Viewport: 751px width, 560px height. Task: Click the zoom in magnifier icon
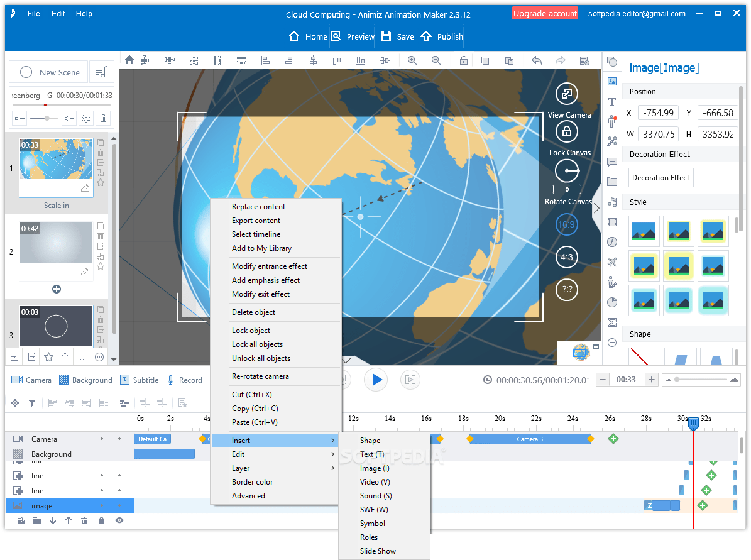(x=412, y=60)
